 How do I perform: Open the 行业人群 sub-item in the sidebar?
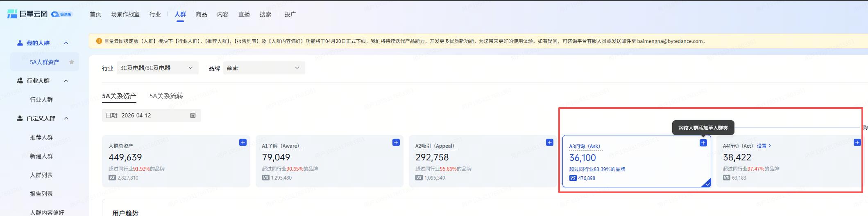click(41, 100)
